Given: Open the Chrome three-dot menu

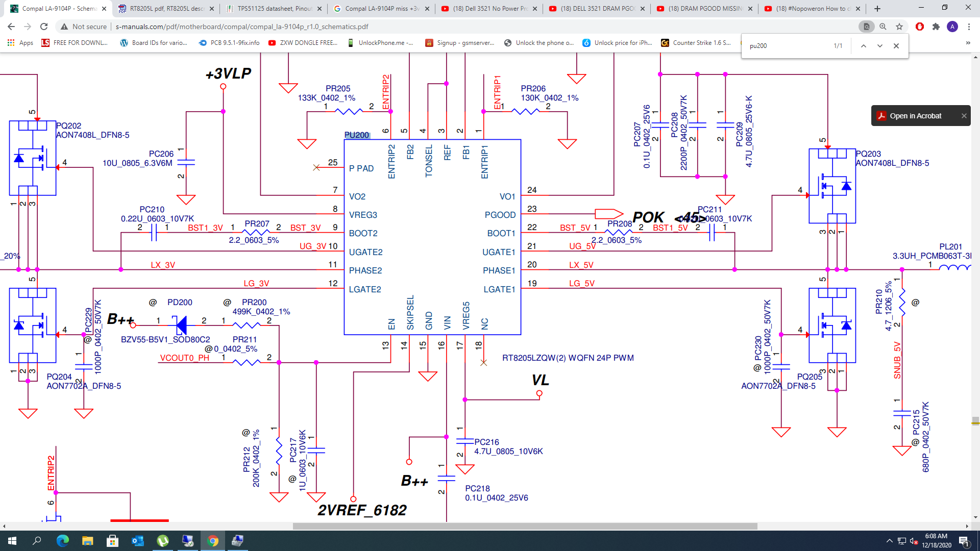Looking at the screenshot, I should pyautogui.click(x=969, y=27).
